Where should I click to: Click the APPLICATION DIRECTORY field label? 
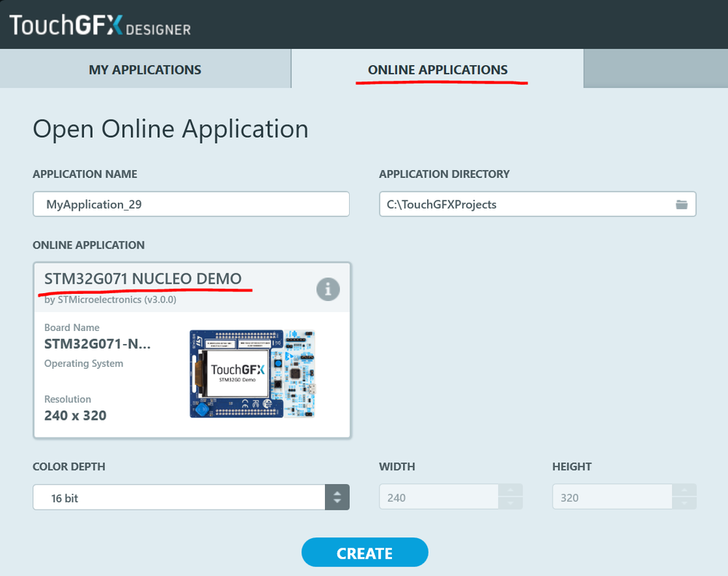[445, 174]
